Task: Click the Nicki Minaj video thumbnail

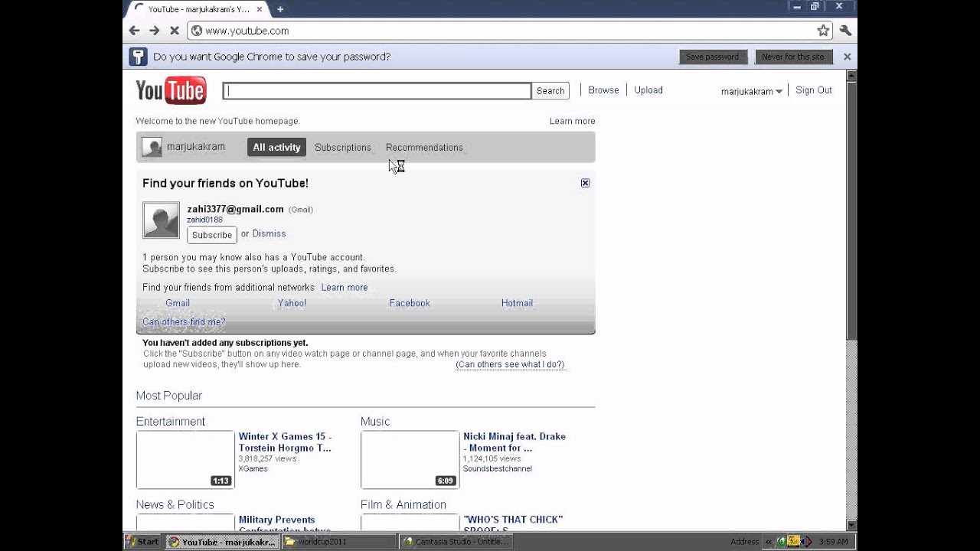Action: [x=410, y=459]
